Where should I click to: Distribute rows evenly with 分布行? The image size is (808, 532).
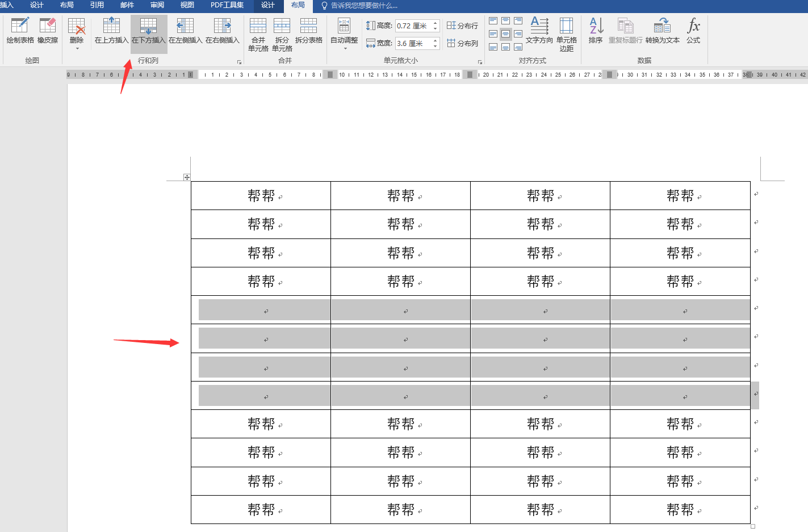tap(462, 26)
